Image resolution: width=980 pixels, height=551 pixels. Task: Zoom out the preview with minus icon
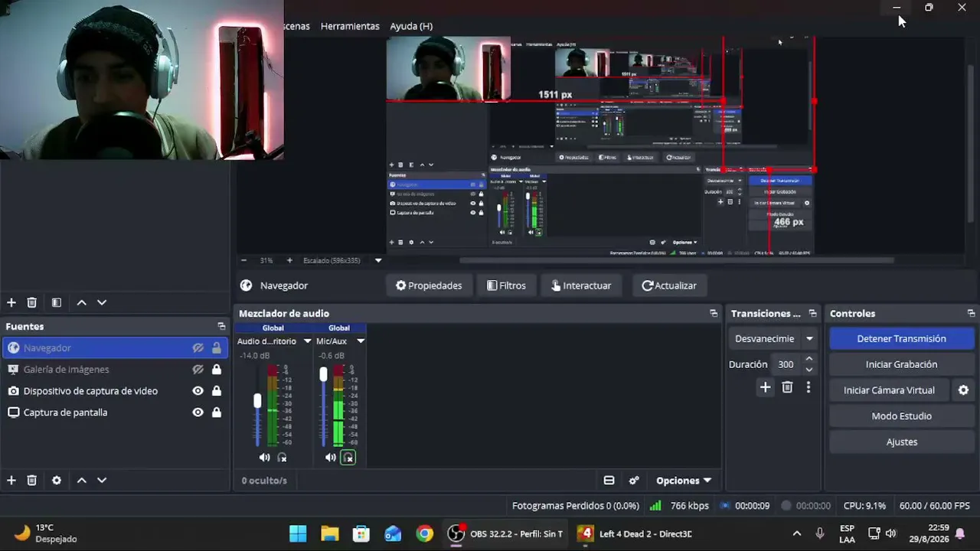coord(244,261)
